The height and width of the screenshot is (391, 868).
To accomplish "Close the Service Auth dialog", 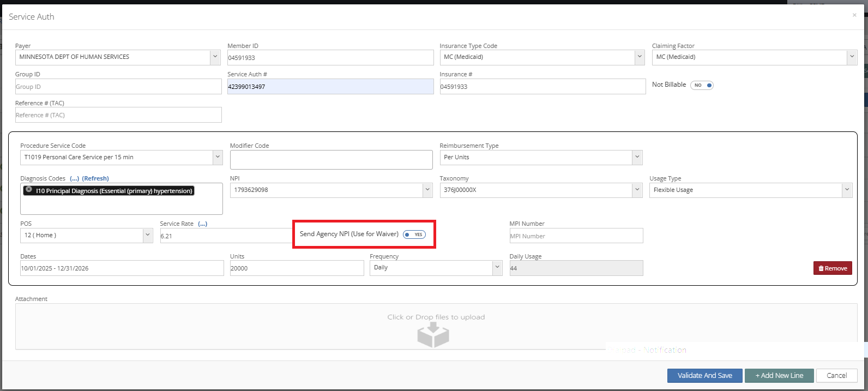I will point(854,15).
